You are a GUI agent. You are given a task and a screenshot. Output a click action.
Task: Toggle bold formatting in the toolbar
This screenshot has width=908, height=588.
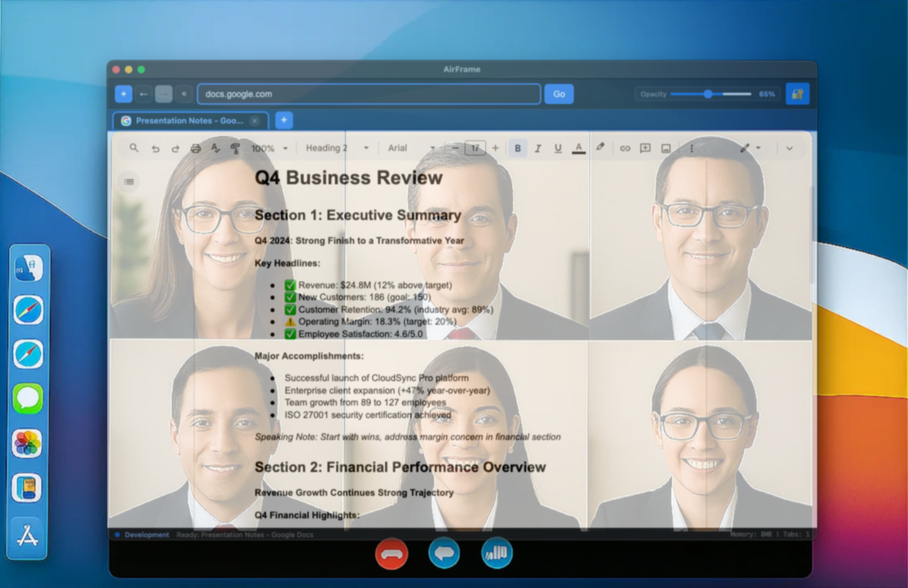(518, 148)
